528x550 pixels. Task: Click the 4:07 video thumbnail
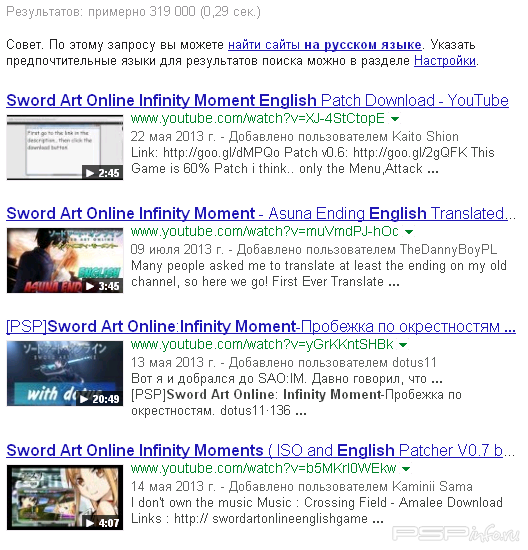click(65, 497)
